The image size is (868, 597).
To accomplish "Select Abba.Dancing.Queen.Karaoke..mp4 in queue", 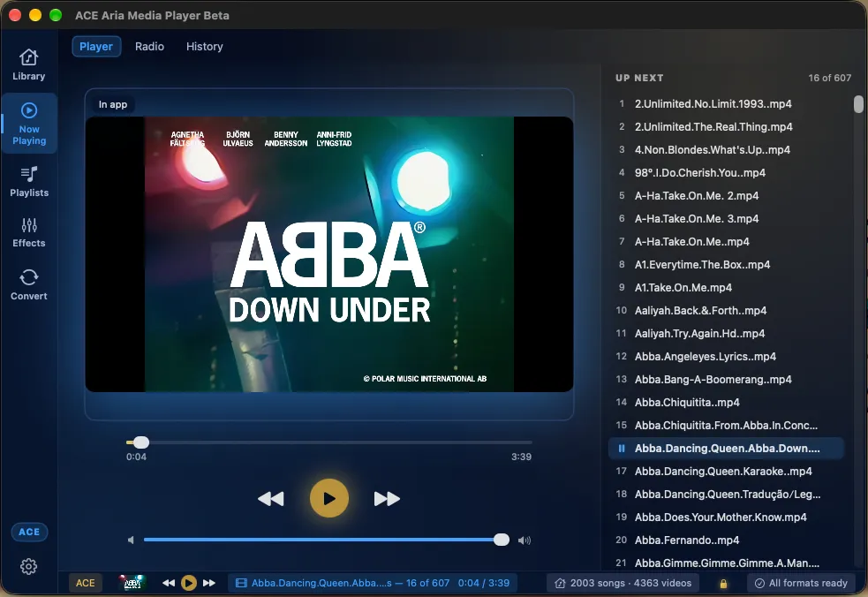I will click(x=726, y=472).
